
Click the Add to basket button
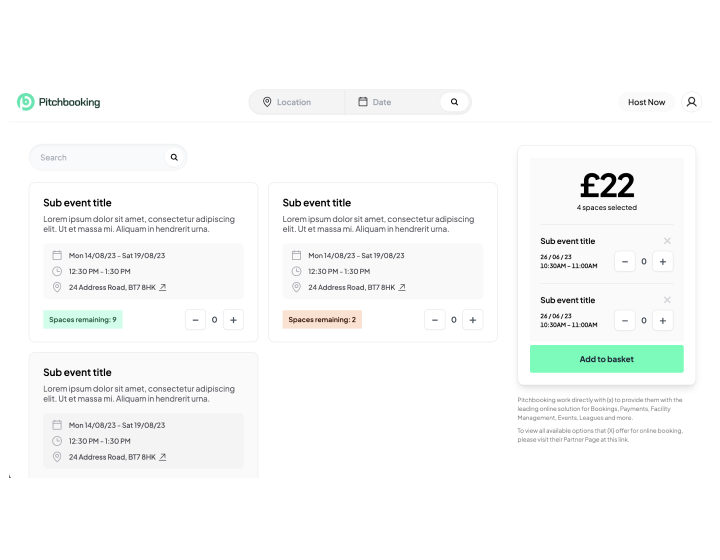607,359
